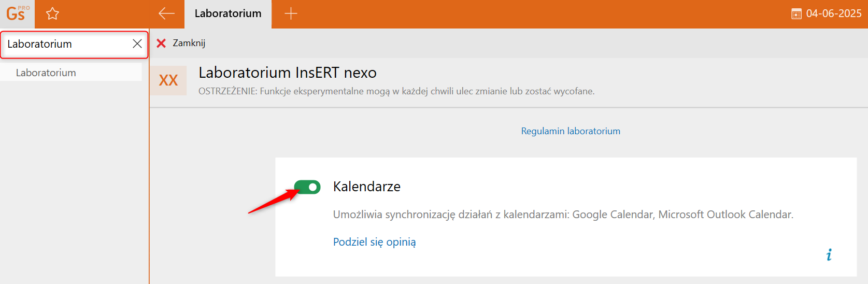
Task: Select Laboratorium in the sidebar results
Action: tap(46, 73)
